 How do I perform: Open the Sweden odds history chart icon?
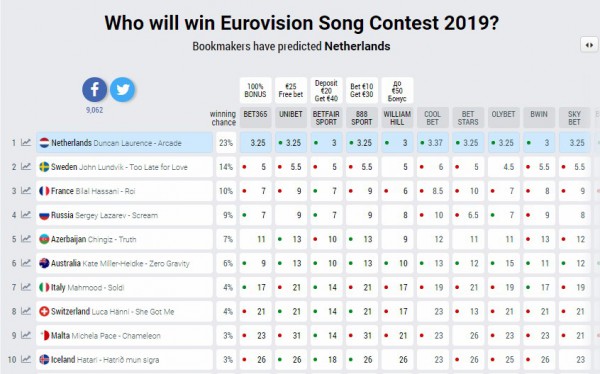(x=26, y=167)
